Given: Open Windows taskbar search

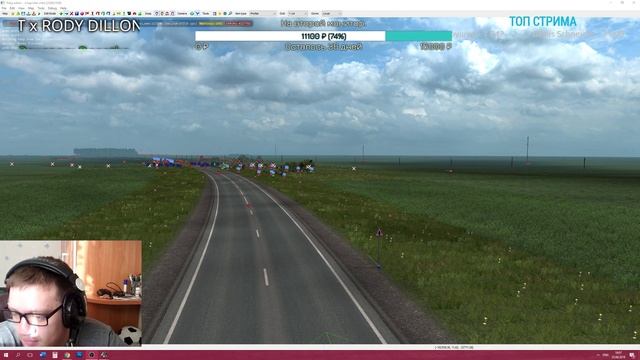Looking at the screenshot, I should (18, 355).
